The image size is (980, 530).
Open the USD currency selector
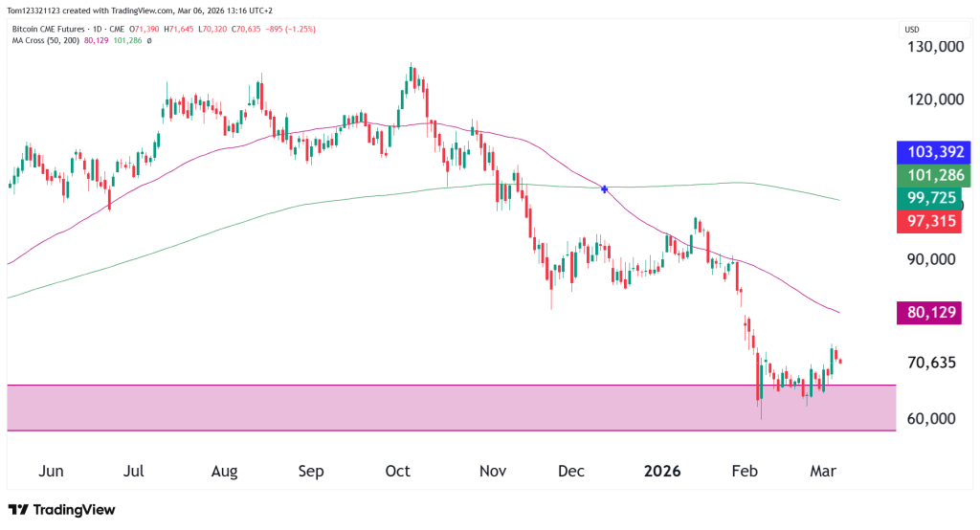pos(912,30)
